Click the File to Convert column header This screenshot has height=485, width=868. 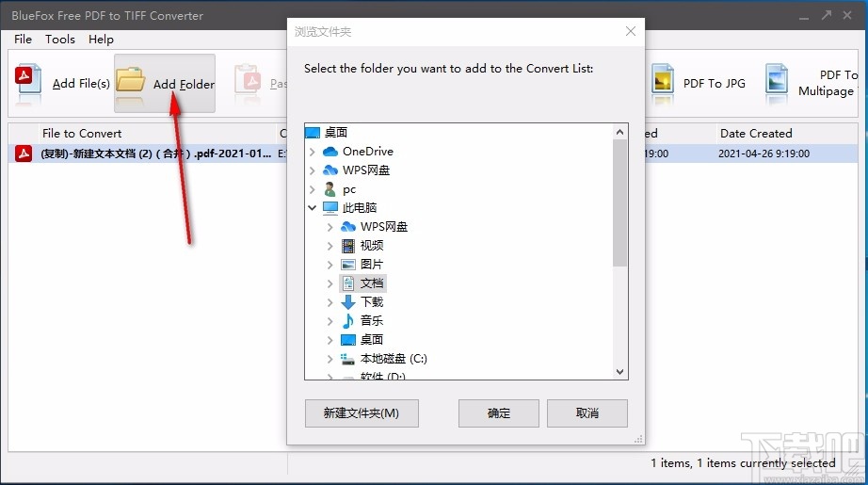pyautogui.click(x=82, y=134)
